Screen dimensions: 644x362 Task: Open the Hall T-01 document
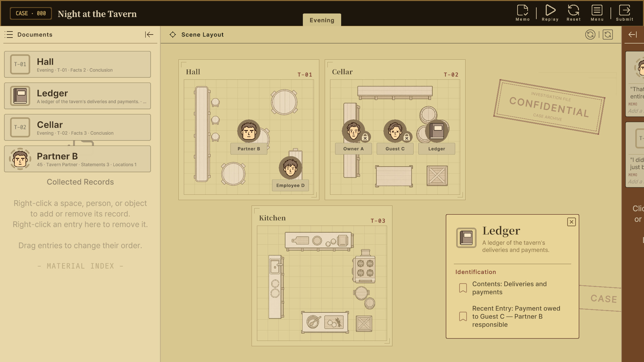(77, 64)
